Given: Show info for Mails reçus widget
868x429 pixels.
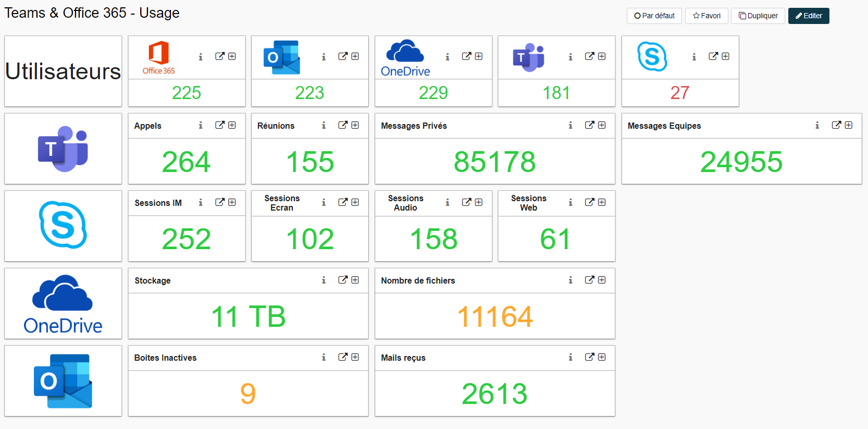Looking at the screenshot, I should 571,357.
